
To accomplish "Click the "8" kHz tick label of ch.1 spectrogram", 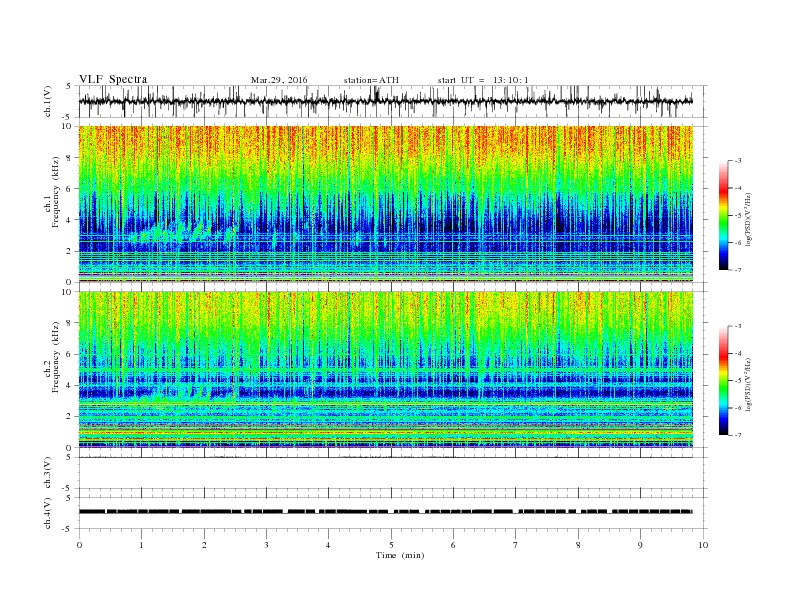I will [69, 158].
